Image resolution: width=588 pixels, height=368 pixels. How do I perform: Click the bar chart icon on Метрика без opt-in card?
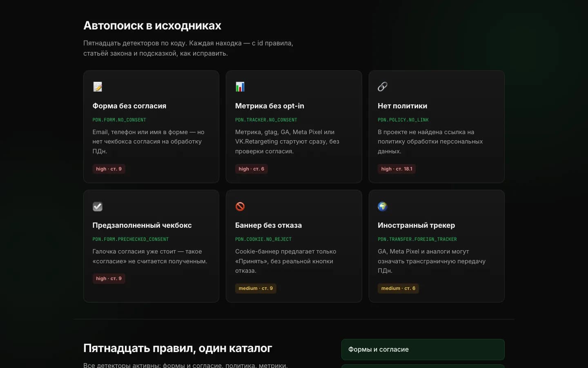[x=240, y=87]
